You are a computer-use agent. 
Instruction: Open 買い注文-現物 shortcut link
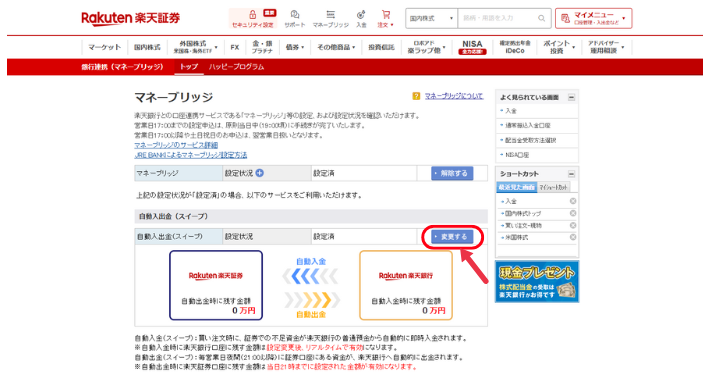tap(523, 225)
